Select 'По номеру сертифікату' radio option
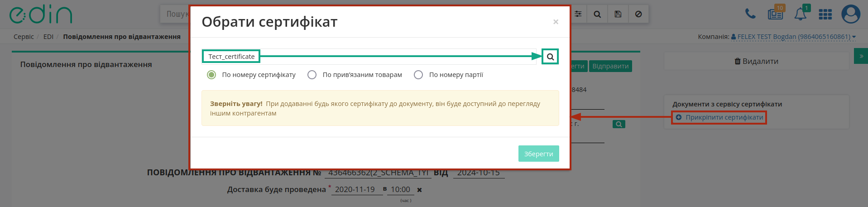Screen dimensions: 868x207 pyautogui.click(x=211, y=75)
